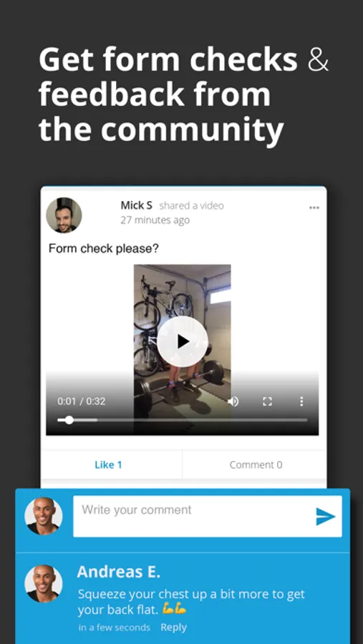363x644 pixels.
Task: Open Mick S's profile picture
Action: click(x=64, y=215)
